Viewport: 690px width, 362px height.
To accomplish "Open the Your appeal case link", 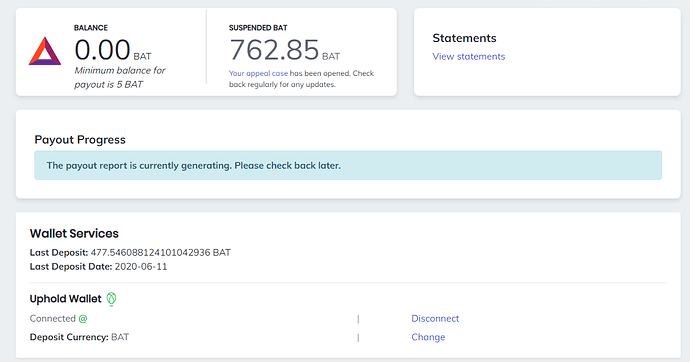I will pos(258,73).
